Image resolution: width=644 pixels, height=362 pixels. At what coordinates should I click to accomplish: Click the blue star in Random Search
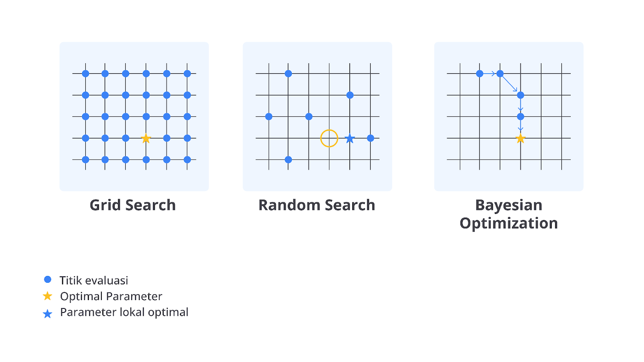coord(350,138)
